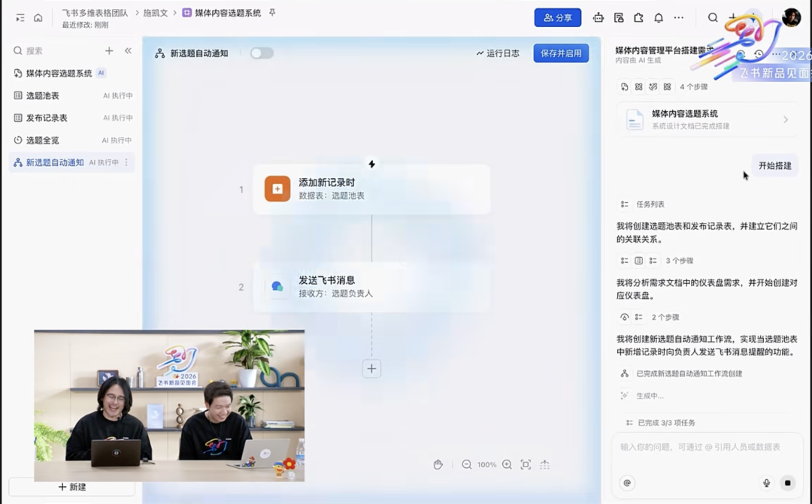Image resolution: width=812 pixels, height=504 pixels.
Task: Open 选题全览 dashboard in sidebar
Action: (x=43, y=140)
